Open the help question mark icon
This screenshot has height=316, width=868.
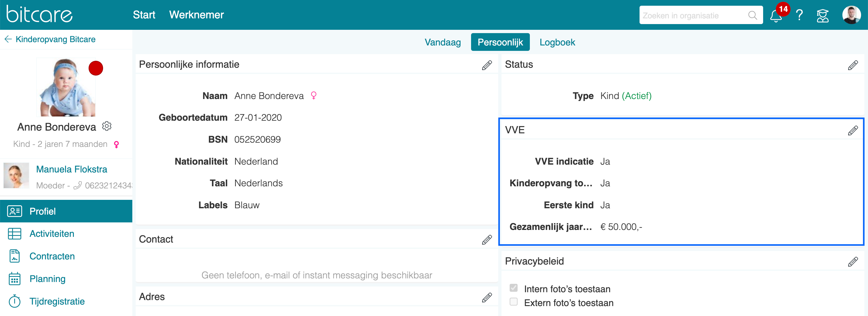click(x=799, y=15)
